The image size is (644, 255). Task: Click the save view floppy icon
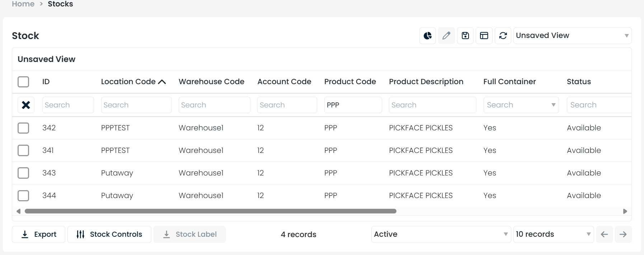tap(465, 36)
